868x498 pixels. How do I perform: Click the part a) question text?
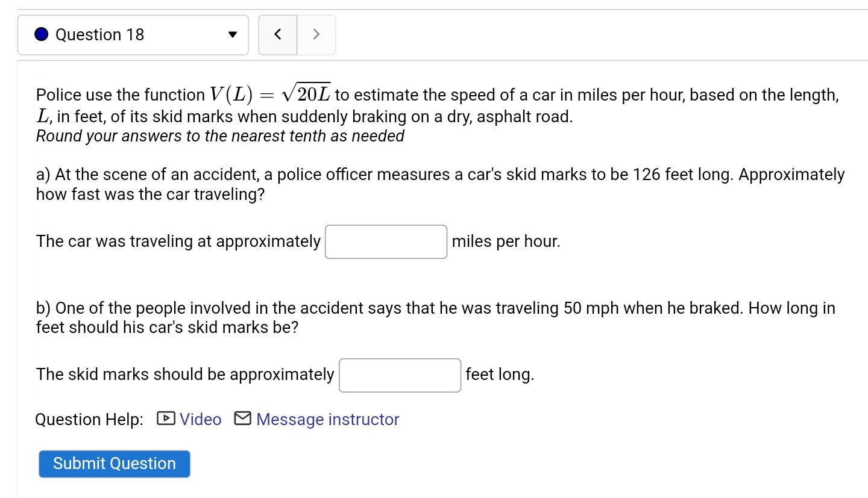[440, 185]
